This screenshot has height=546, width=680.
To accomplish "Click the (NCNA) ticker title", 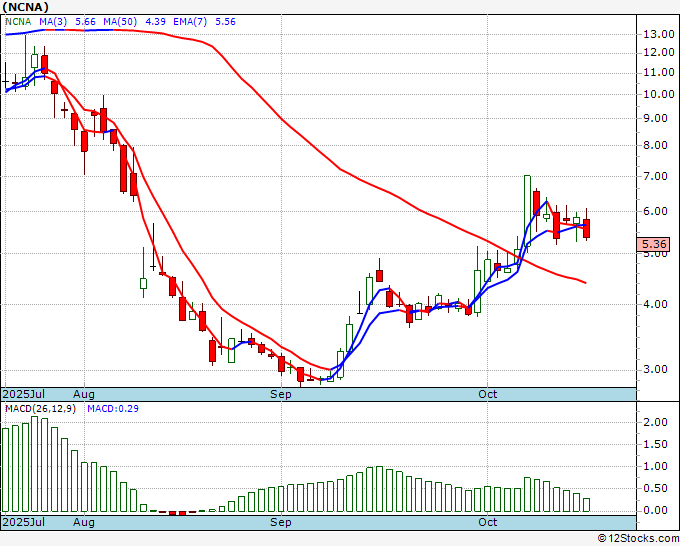I will (x=27, y=7).
